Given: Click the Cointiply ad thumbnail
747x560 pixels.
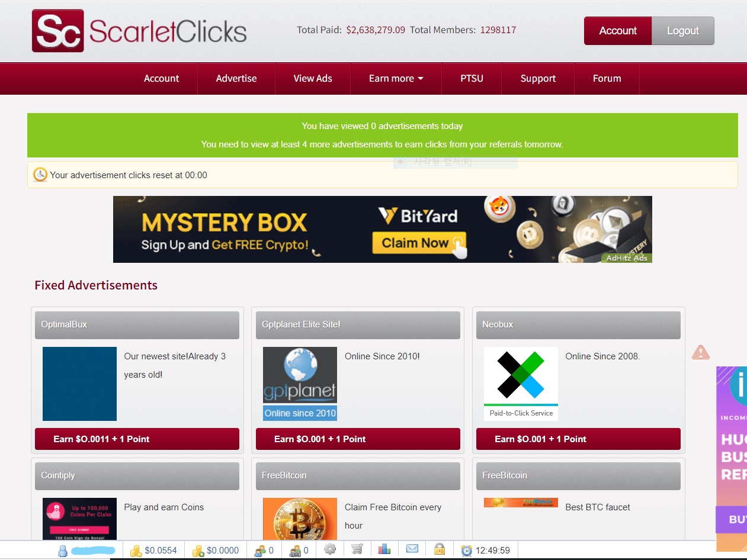Looking at the screenshot, I should pos(79,519).
